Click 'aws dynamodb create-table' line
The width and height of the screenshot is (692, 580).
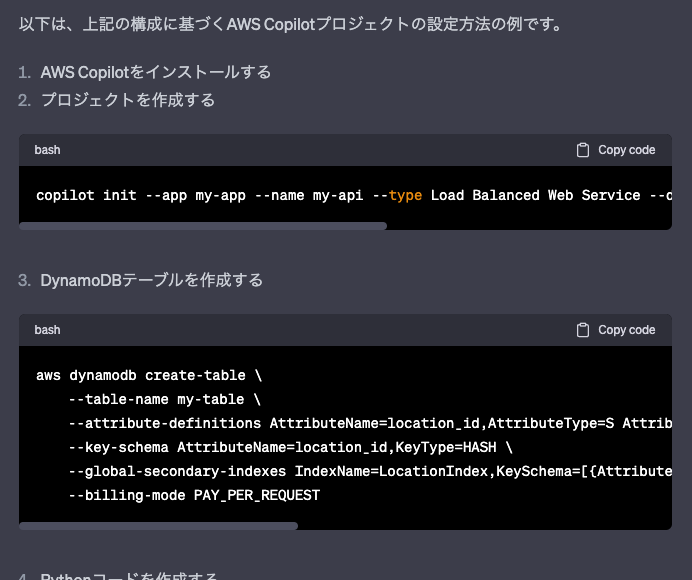(149, 376)
